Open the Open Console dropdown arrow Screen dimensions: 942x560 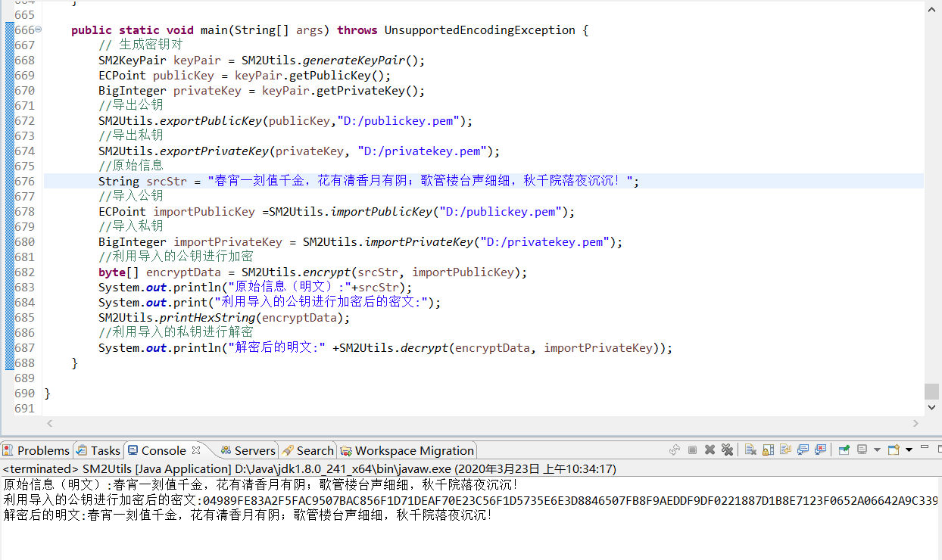[x=909, y=450]
